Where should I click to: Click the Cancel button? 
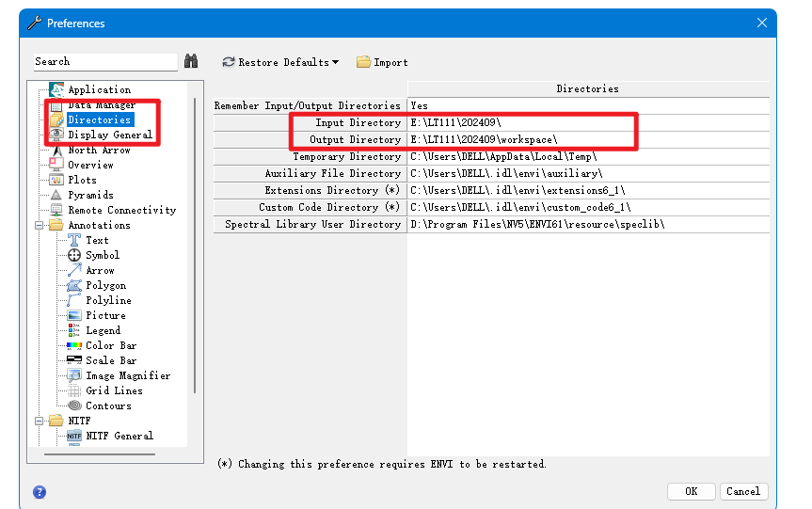pyautogui.click(x=743, y=491)
